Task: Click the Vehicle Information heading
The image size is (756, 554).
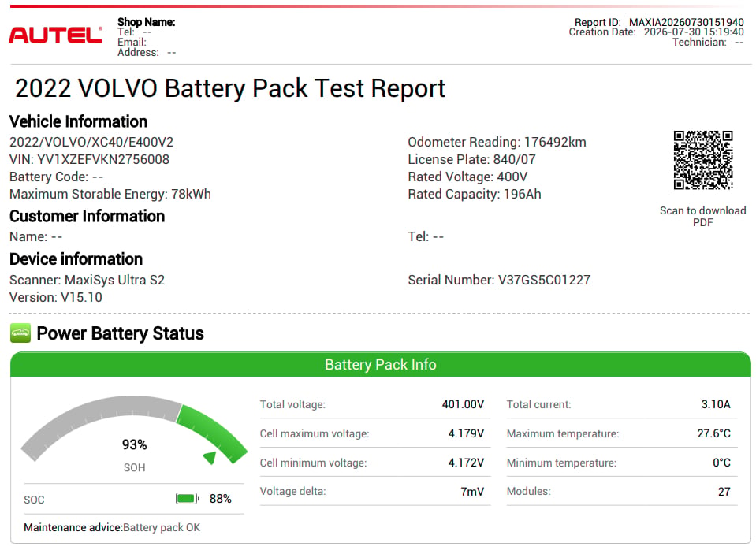Action: (78, 121)
